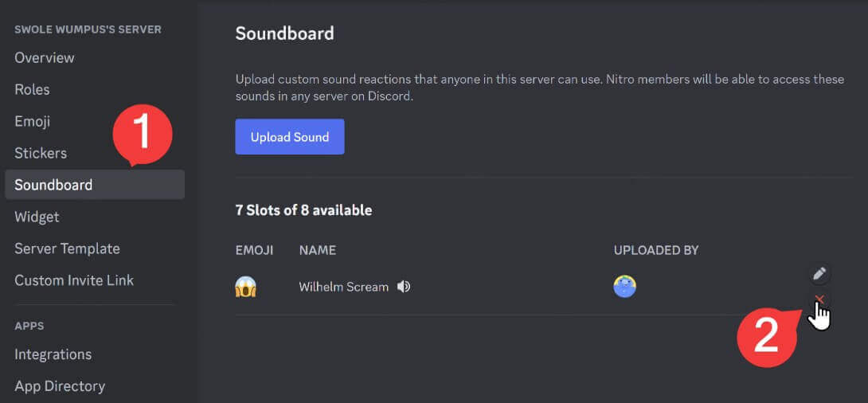Play Wilhelm Scream via speaker icon
868x403 pixels.
coord(404,287)
